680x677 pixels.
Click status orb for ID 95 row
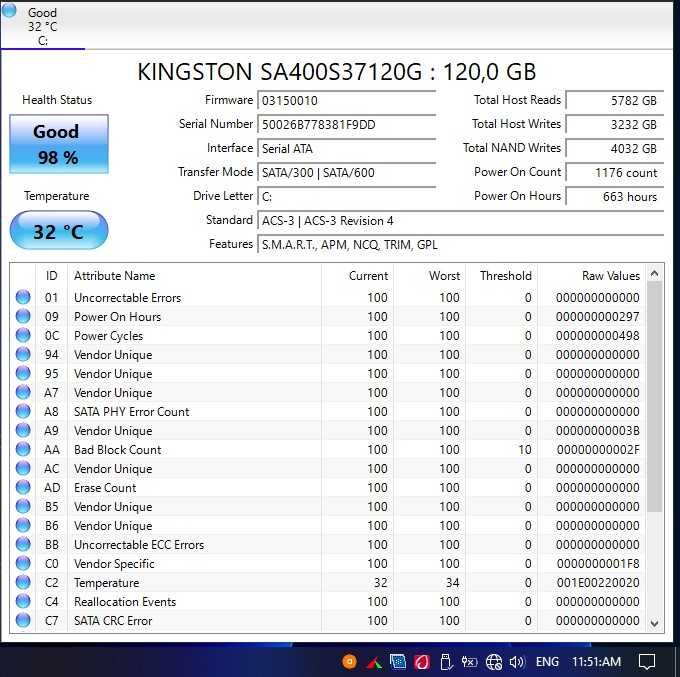pos(23,373)
